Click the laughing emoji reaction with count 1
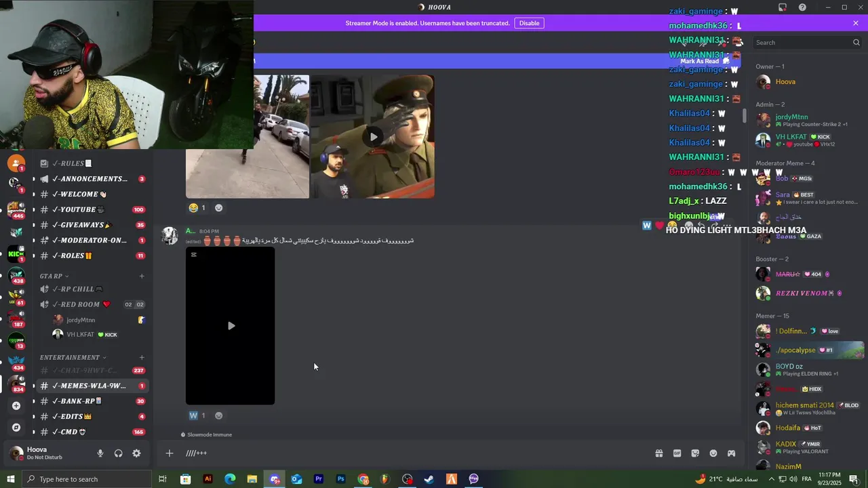This screenshot has width=868, height=488. 197,208
